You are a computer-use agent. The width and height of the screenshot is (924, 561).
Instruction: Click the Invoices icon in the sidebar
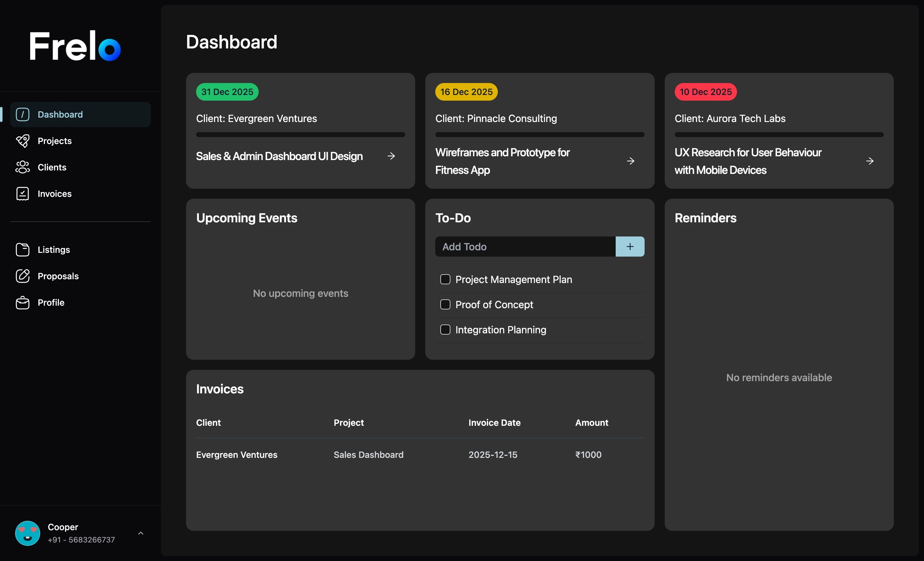tap(23, 193)
